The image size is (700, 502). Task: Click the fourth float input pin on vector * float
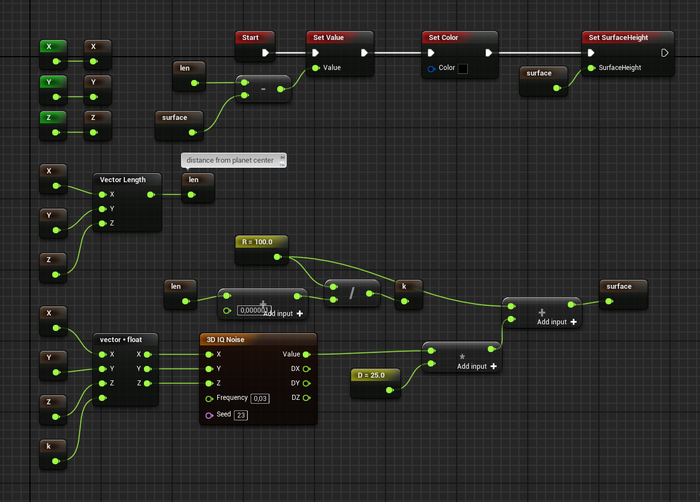(x=102, y=398)
